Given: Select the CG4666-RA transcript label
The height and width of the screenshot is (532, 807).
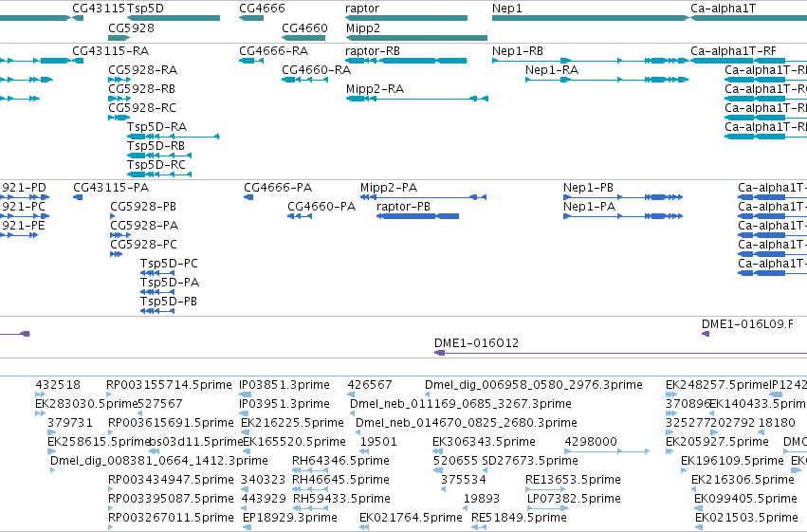Looking at the screenshot, I should 274,51.
